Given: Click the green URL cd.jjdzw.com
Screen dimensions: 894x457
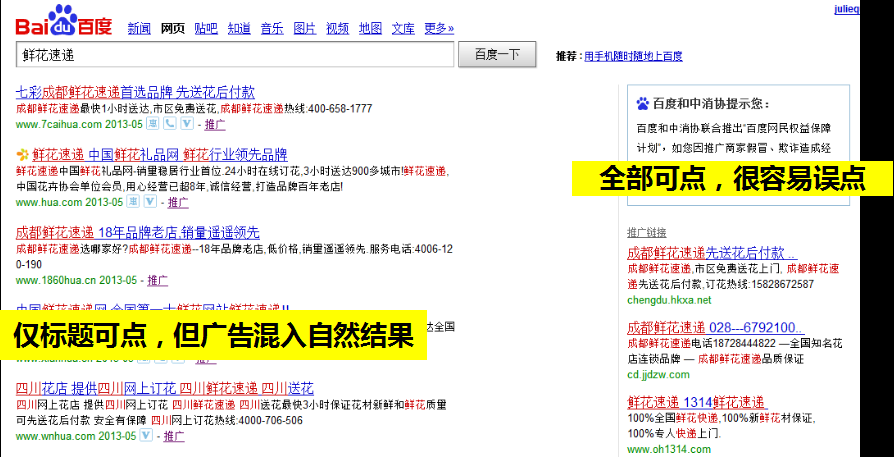Looking at the screenshot, I should 659,374.
